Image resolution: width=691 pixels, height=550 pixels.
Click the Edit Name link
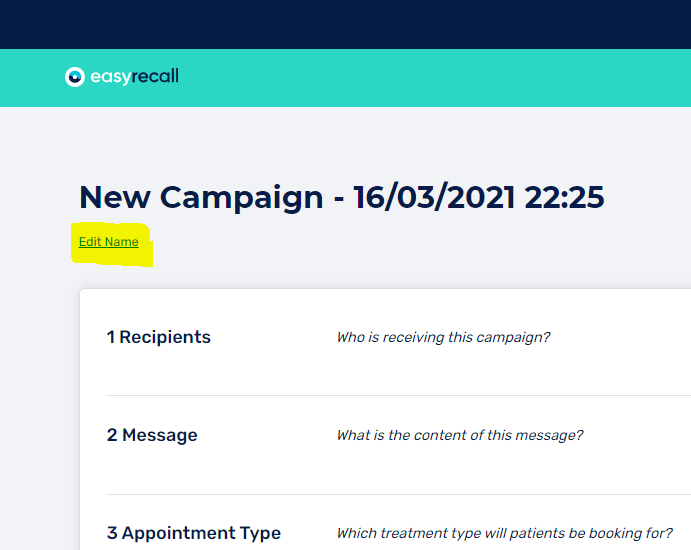coord(108,242)
